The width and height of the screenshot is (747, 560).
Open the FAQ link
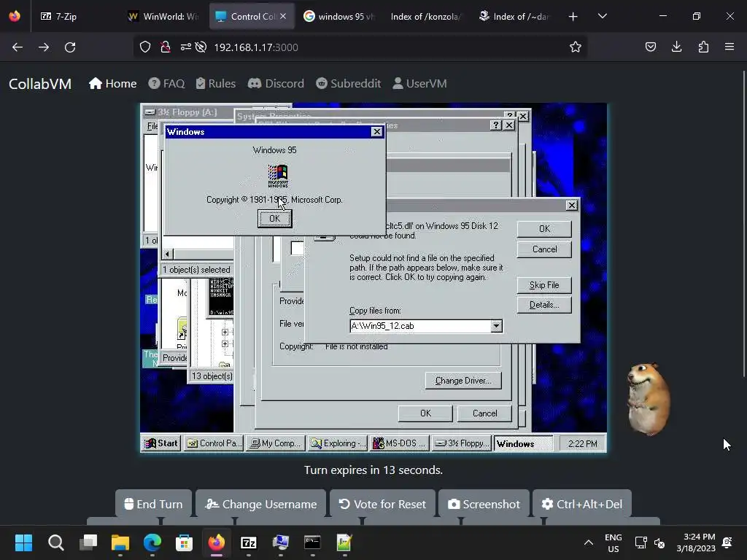pos(166,84)
